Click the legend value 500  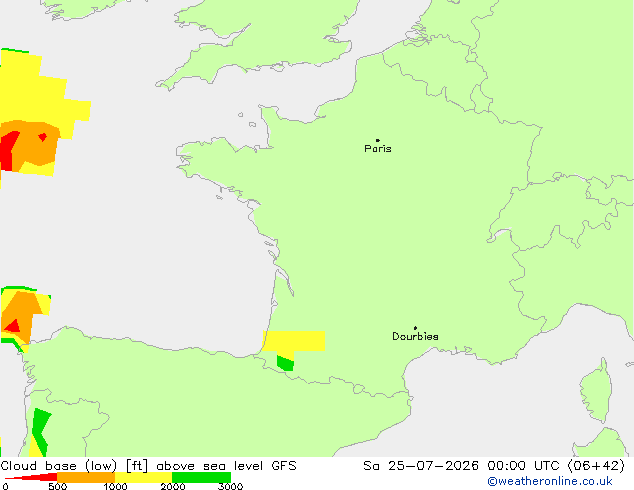click(x=57, y=486)
